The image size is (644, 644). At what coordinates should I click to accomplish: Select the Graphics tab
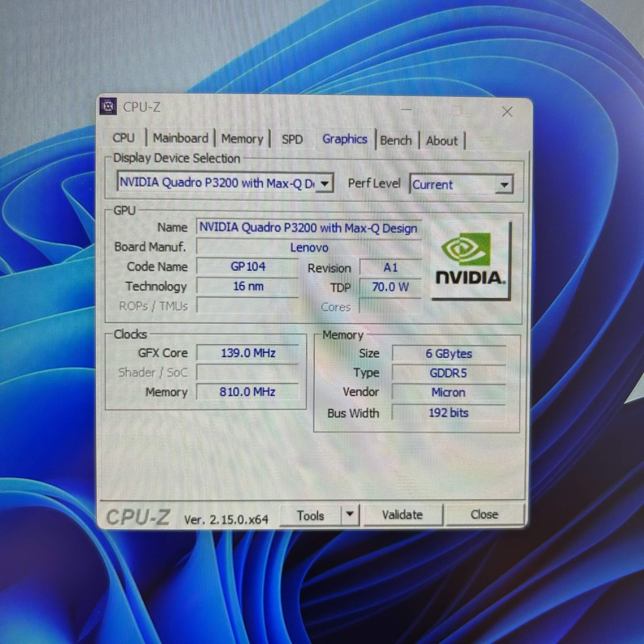[x=345, y=139]
